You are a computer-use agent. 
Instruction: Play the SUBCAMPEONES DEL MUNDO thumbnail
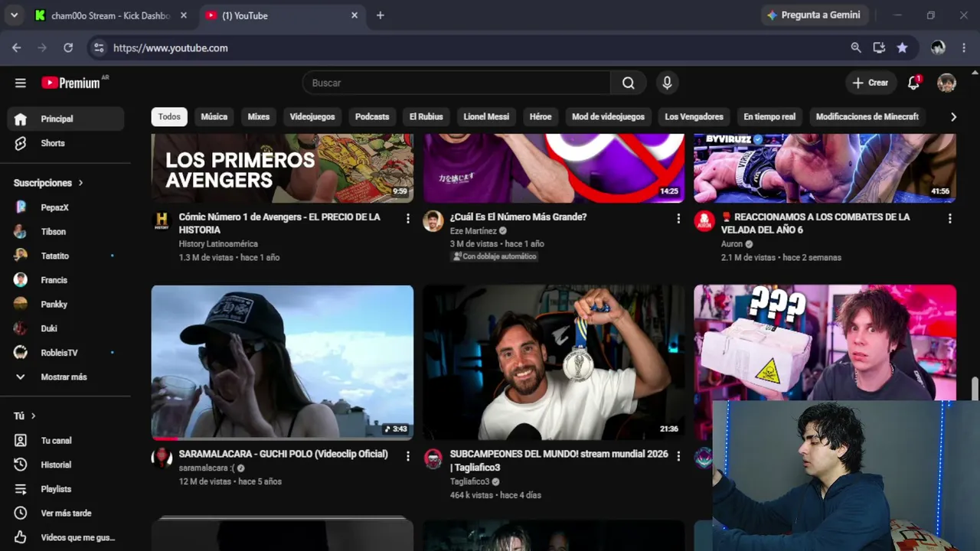click(x=554, y=363)
